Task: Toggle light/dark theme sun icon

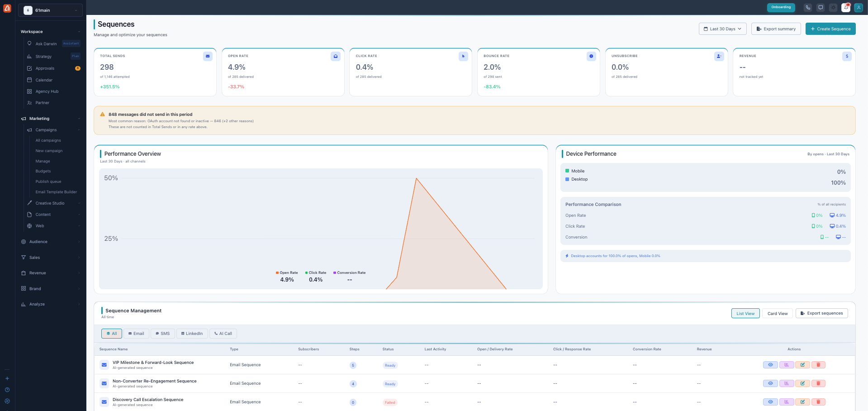Action: pyautogui.click(x=833, y=8)
